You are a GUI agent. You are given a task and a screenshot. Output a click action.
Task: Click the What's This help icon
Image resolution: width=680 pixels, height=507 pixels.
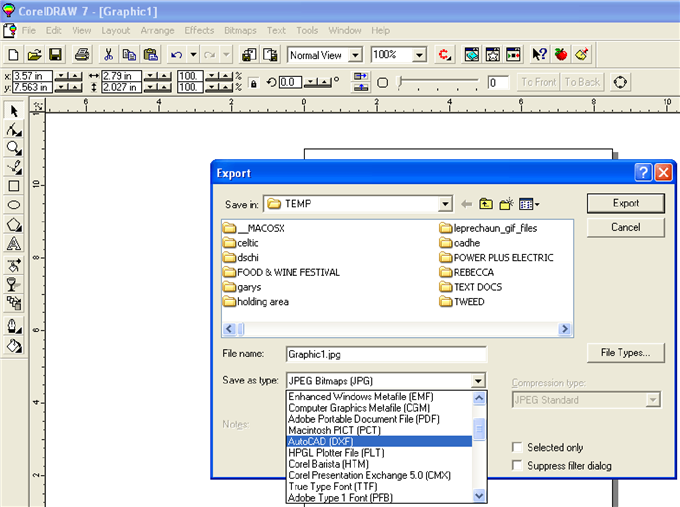coord(539,55)
